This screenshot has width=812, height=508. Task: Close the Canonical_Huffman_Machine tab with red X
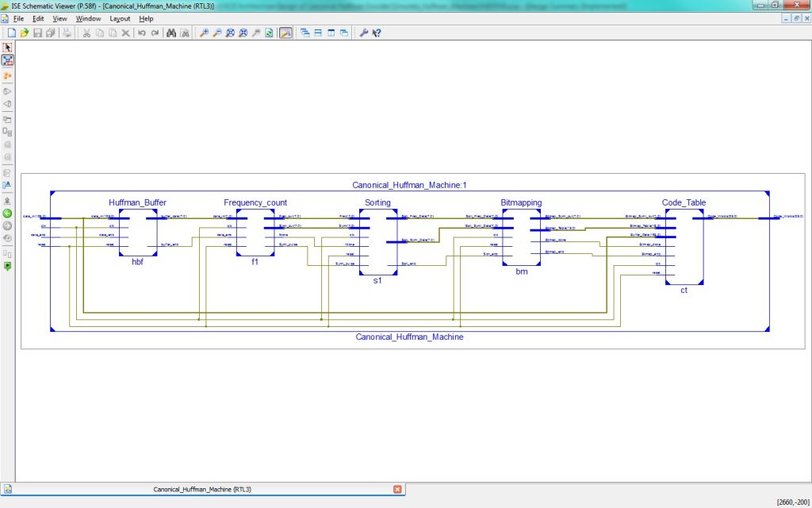coord(397,490)
